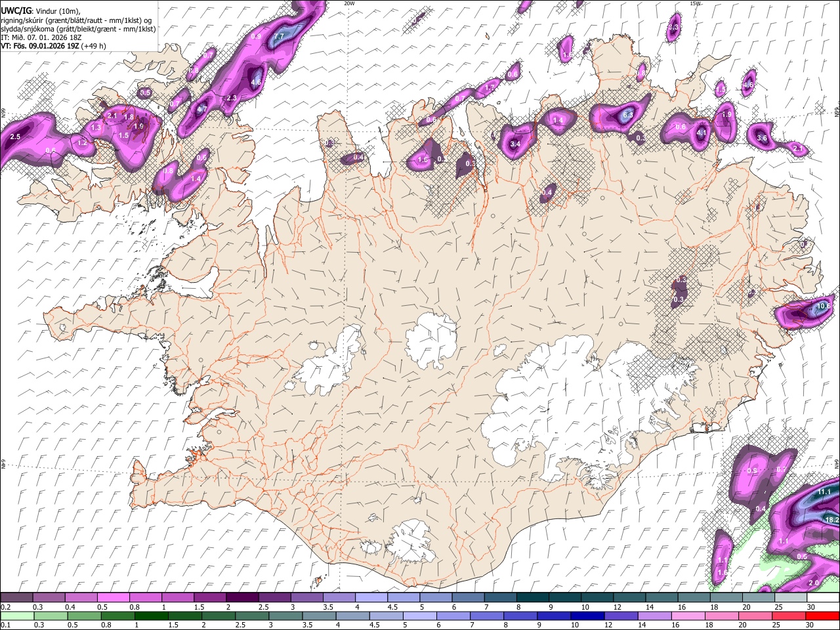The height and width of the screenshot is (630, 840).
Task: Click the 3.4 precipitation value in the north
Action: (x=515, y=144)
